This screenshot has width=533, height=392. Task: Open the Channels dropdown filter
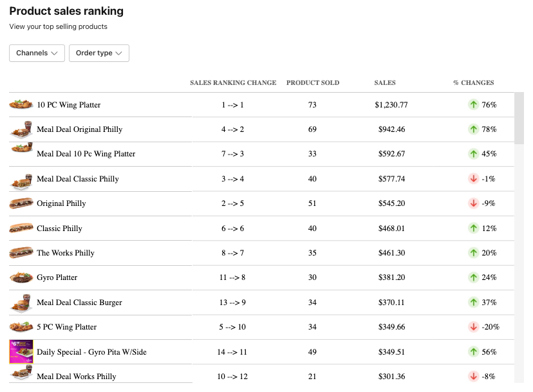click(x=37, y=53)
